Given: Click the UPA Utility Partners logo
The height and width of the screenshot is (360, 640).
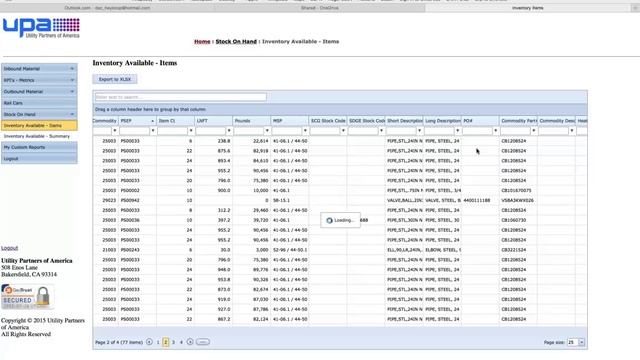Looking at the screenshot, I should [41, 28].
